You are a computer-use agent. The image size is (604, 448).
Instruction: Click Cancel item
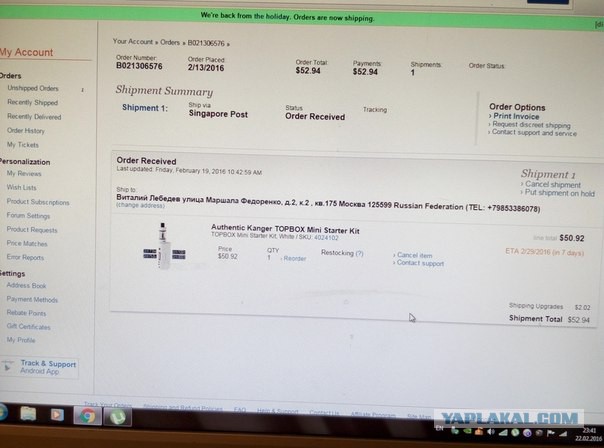click(414, 255)
